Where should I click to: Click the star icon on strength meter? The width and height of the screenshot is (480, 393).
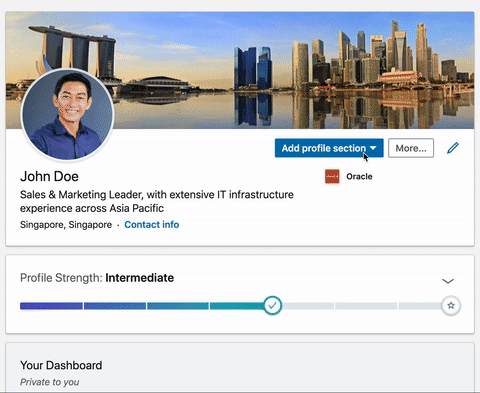click(x=451, y=305)
